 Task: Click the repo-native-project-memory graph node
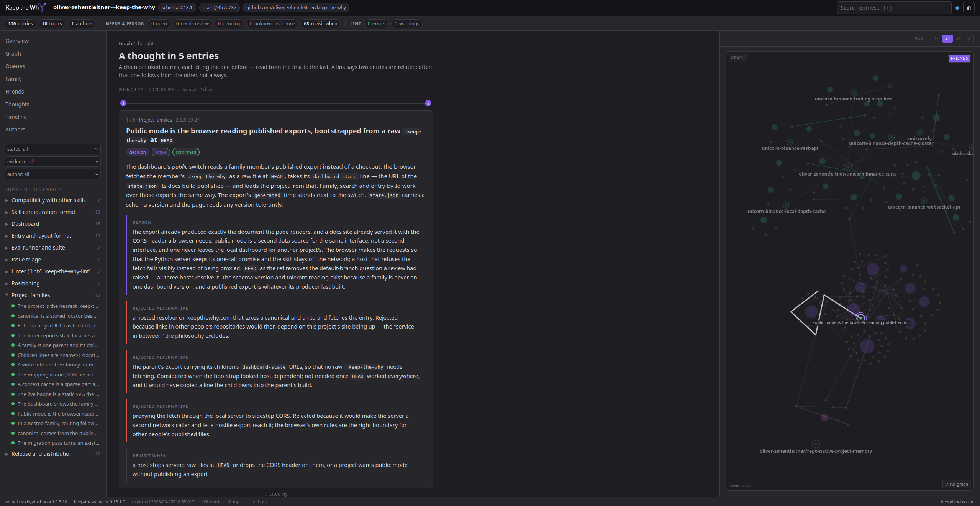point(816,444)
